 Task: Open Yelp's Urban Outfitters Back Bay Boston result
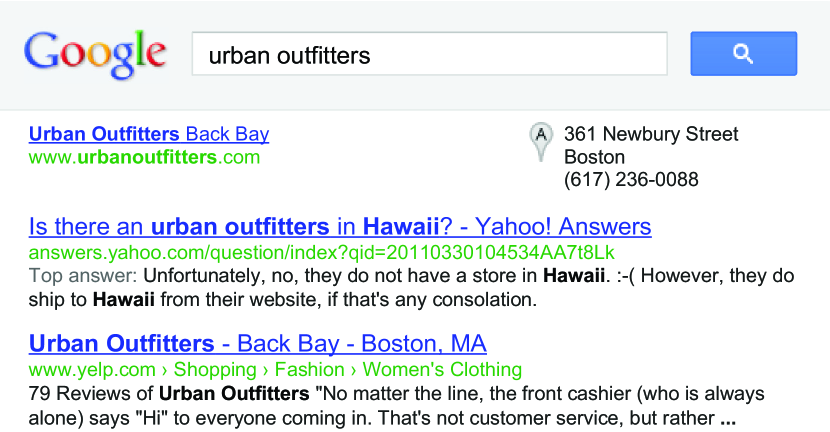tap(258, 344)
